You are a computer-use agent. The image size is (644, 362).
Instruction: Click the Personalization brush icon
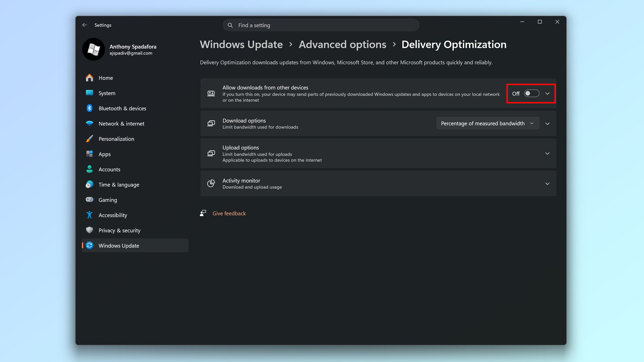(x=90, y=139)
